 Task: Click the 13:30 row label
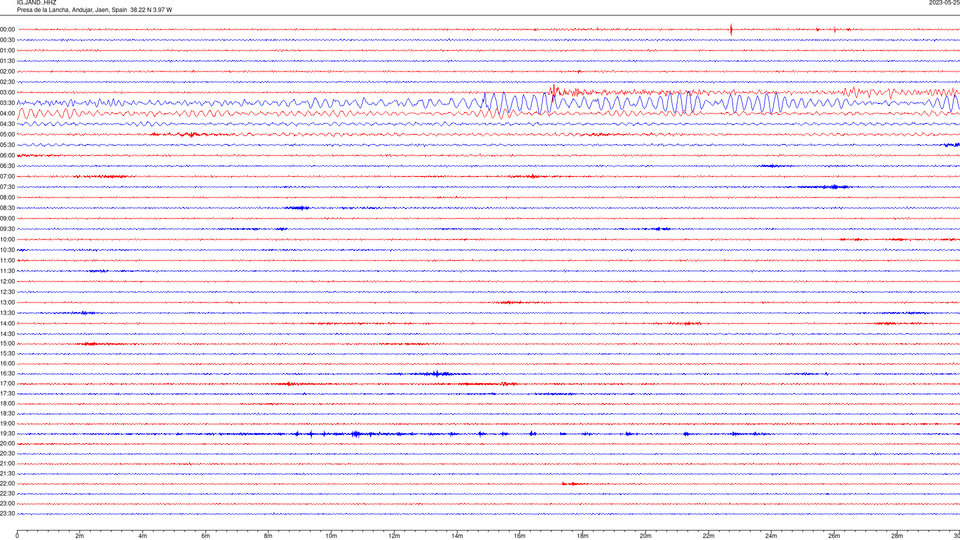coord(7,313)
